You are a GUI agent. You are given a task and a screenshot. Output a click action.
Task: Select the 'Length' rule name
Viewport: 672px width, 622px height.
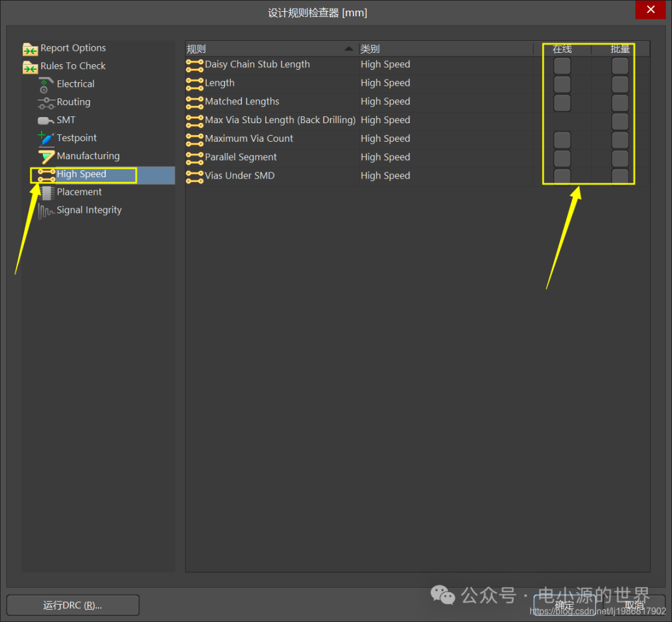220,83
